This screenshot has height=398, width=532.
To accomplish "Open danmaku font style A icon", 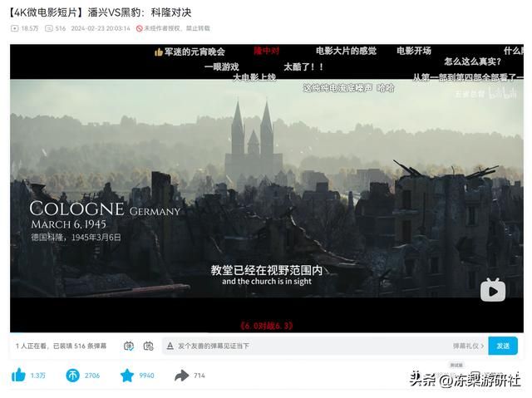I will (170, 346).
